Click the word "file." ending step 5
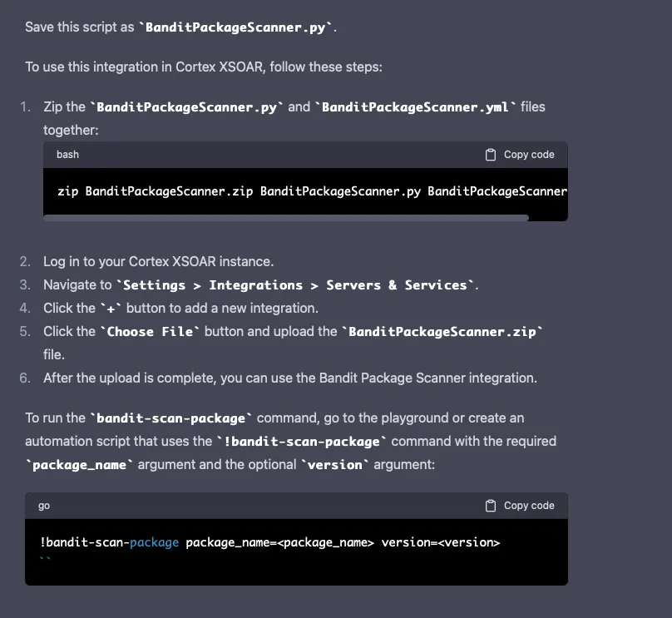Screen dimensions: 672x618 coord(54,355)
